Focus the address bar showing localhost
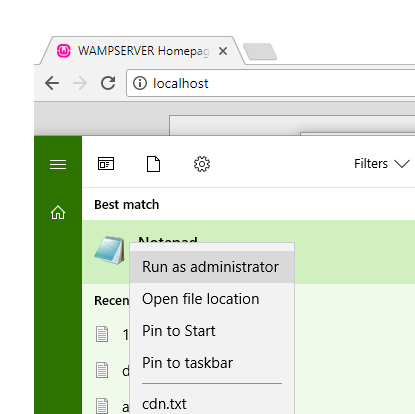Image resolution: width=415 pixels, height=414 pixels. point(271,83)
